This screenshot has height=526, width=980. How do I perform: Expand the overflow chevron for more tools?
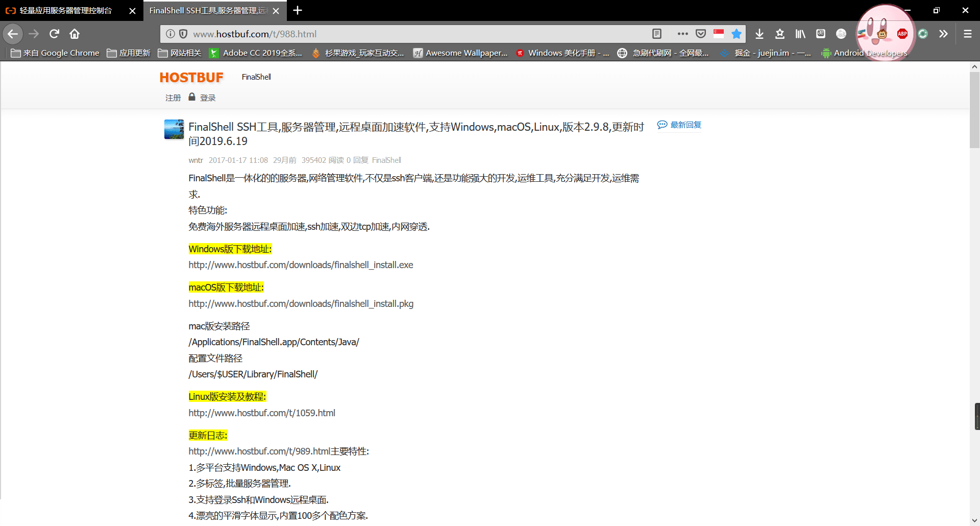pos(943,34)
